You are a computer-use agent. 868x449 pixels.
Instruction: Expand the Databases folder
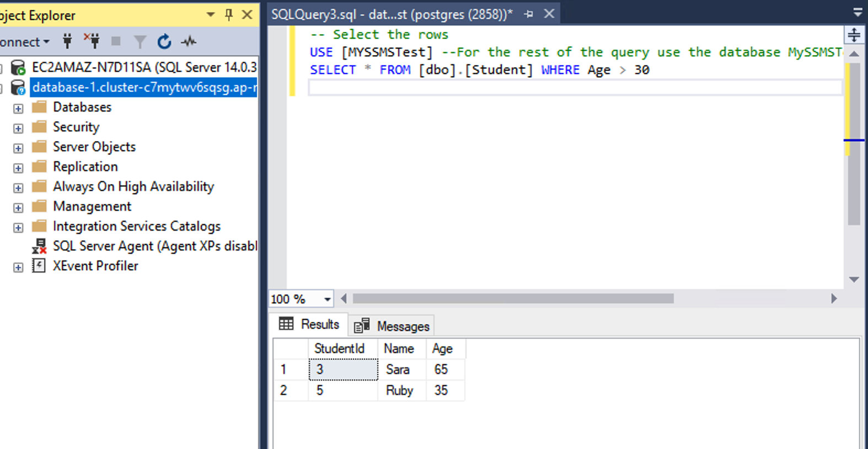tap(18, 108)
